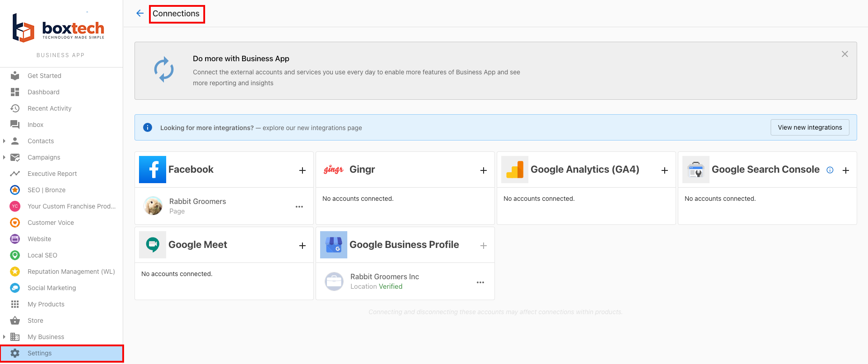Click the Social Marketing icon in sidebar
The width and height of the screenshot is (868, 364).
pos(15,288)
